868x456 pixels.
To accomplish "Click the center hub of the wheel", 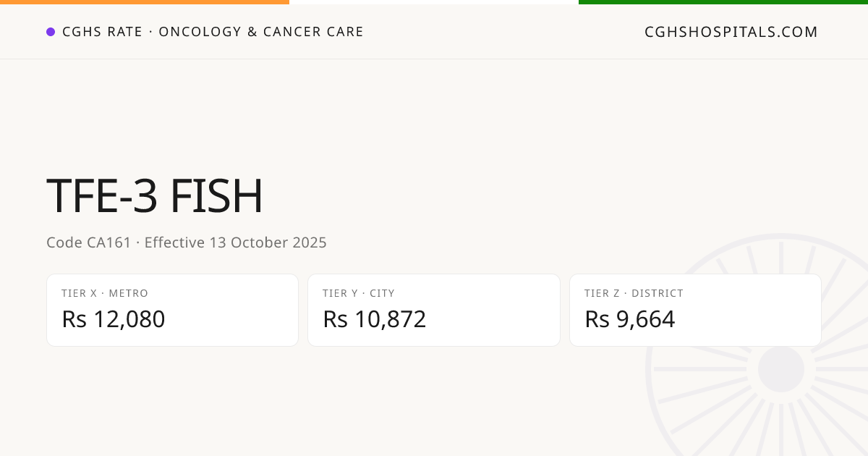I will [781, 369].
